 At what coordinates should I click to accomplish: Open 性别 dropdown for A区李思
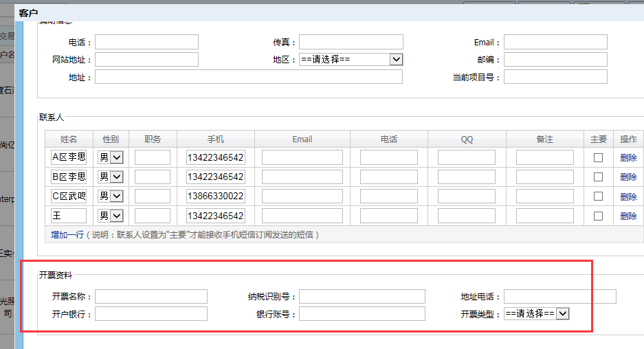coord(111,157)
